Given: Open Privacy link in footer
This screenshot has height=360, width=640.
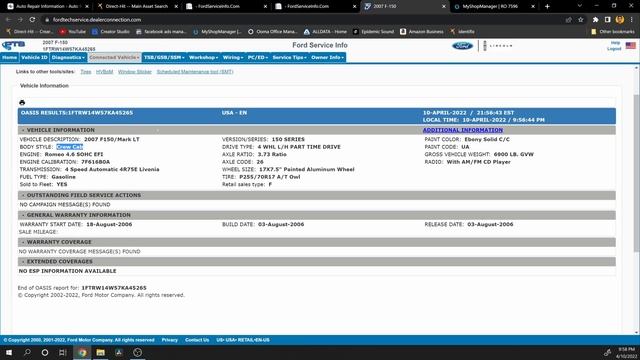Looking at the screenshot, I should tap(170, 340).
